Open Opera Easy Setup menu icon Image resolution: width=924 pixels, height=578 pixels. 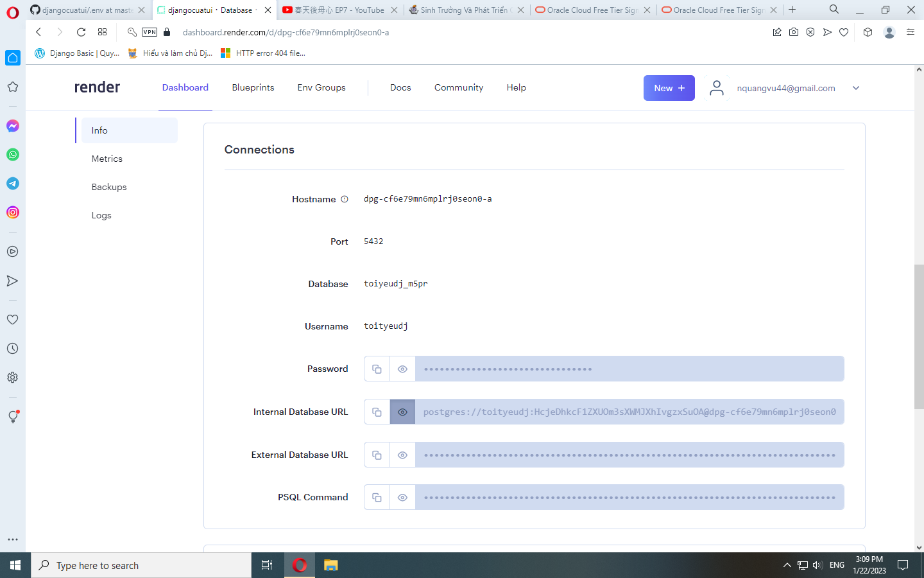coord(911,32)
